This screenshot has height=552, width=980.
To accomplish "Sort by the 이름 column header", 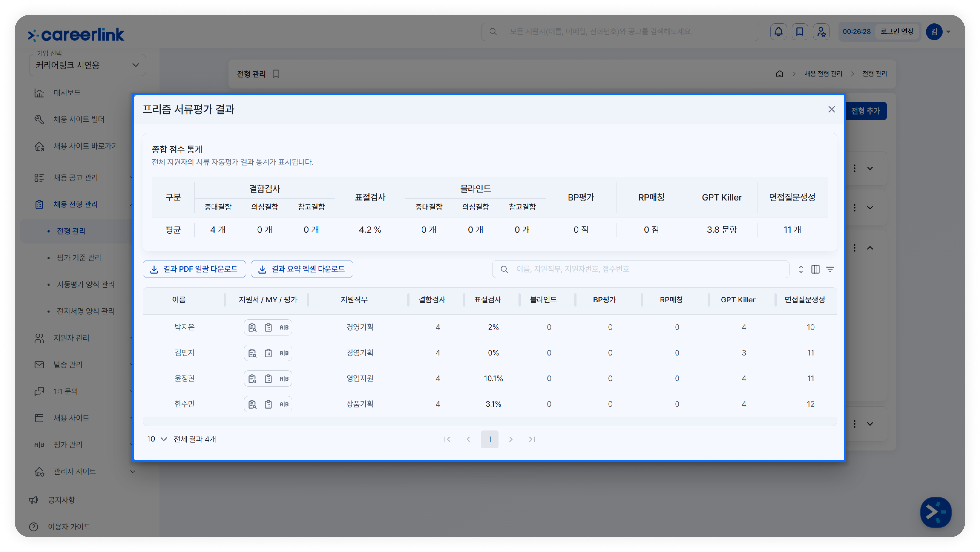I will pyautogui.click(x=179, y=300).
